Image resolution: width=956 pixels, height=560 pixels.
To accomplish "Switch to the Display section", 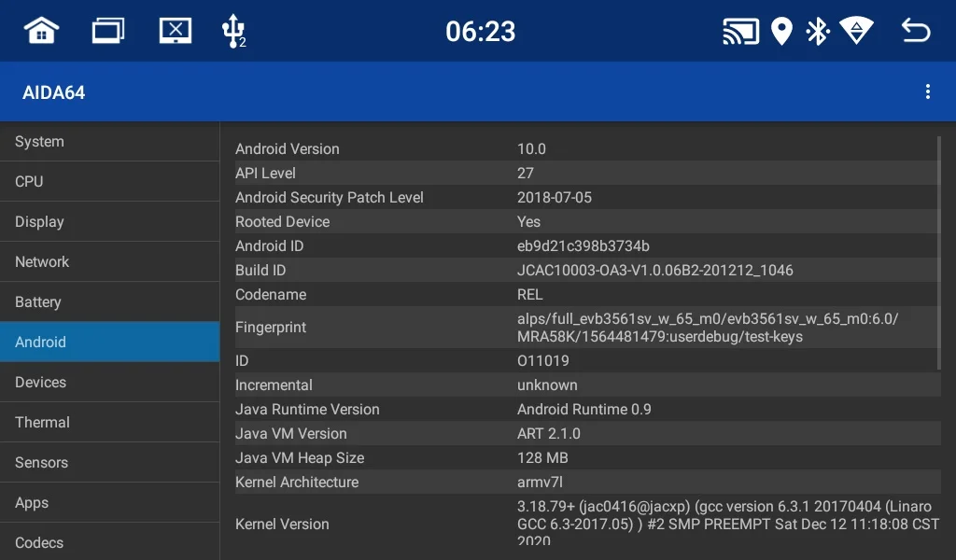I will 110,222.
